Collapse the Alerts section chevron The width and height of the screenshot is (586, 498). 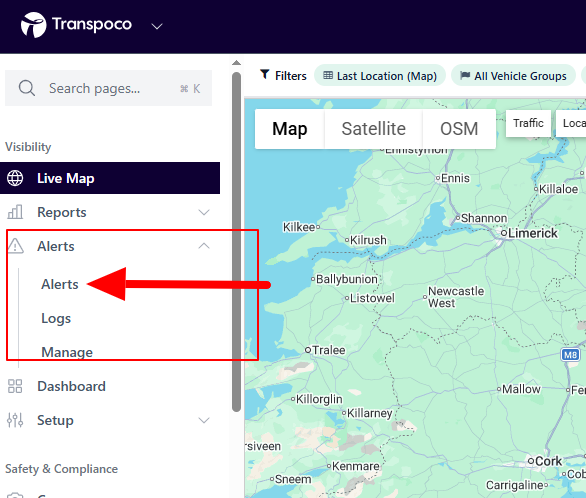(x=204, y=246)
